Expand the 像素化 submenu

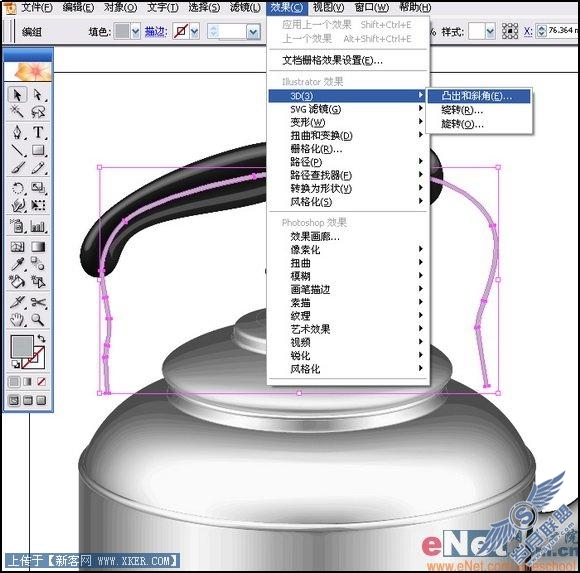pyautogui.click(x=348, y=250)
